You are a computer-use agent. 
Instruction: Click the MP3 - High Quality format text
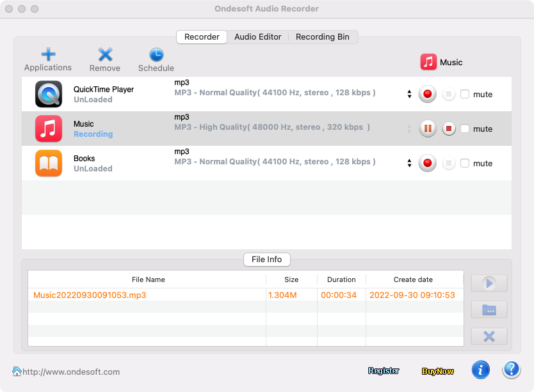(272, 127)
